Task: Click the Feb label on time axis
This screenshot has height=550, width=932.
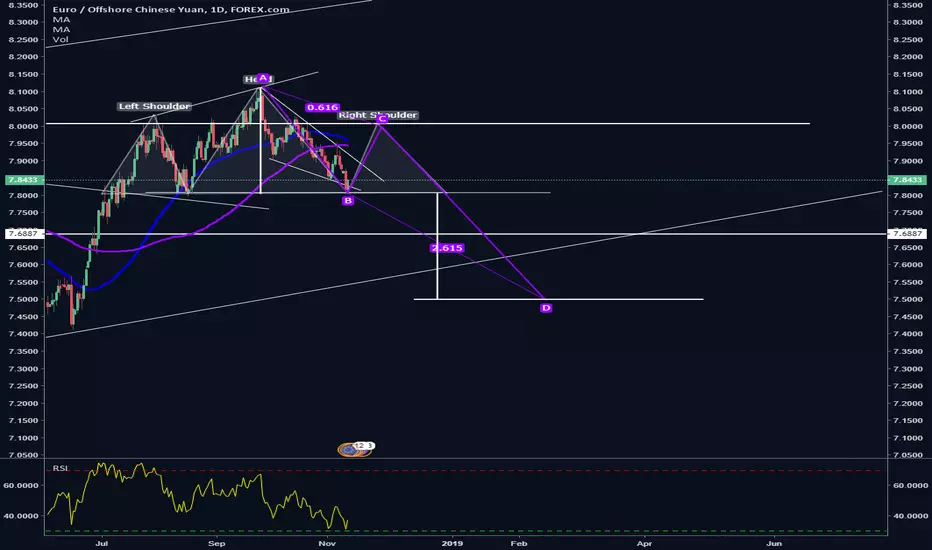Action: tap(519, 543)
